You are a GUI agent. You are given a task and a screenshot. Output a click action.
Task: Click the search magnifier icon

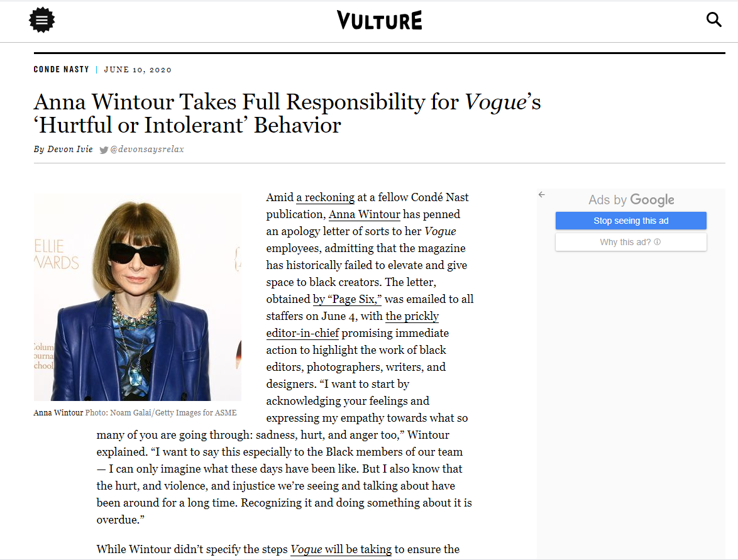713,19
